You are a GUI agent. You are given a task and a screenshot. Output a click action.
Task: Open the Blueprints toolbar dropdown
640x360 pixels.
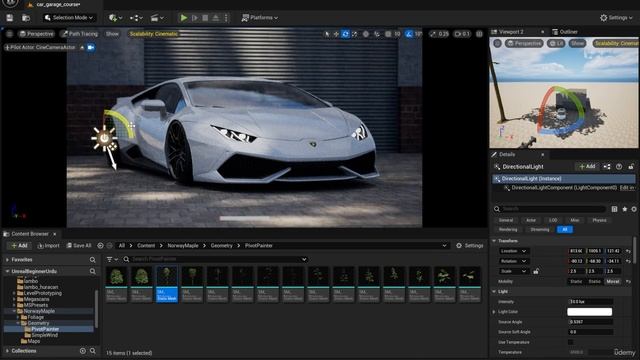(136, 18)
